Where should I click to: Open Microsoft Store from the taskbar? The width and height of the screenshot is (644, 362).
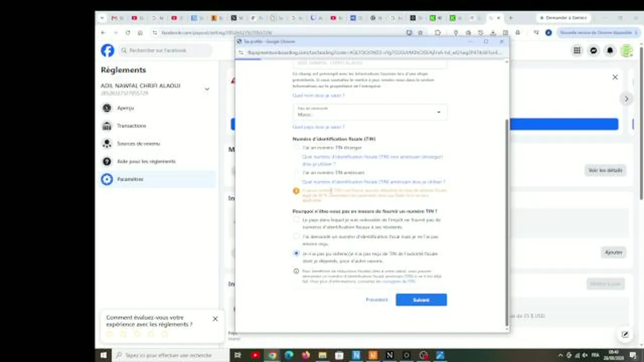(339, 355)
